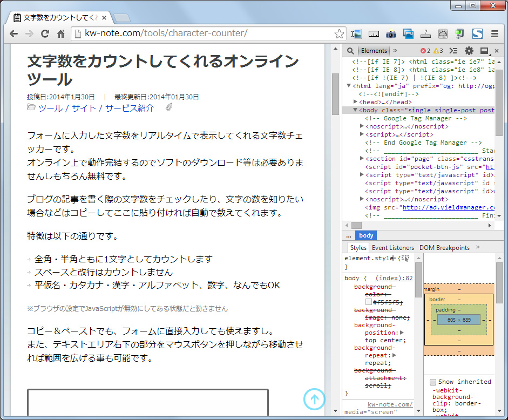The image size is (508, 420).
Task: Expand the head element node
Action: point(356,102)
